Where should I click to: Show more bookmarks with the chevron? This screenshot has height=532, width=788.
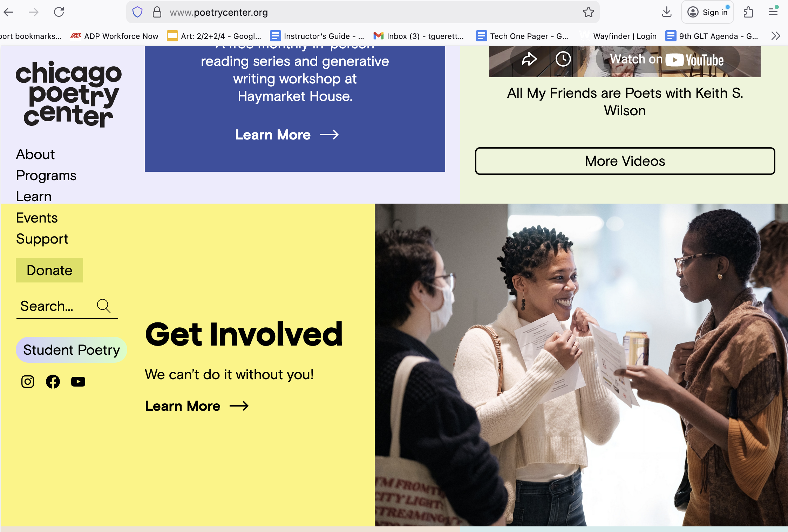pos(776,36)
